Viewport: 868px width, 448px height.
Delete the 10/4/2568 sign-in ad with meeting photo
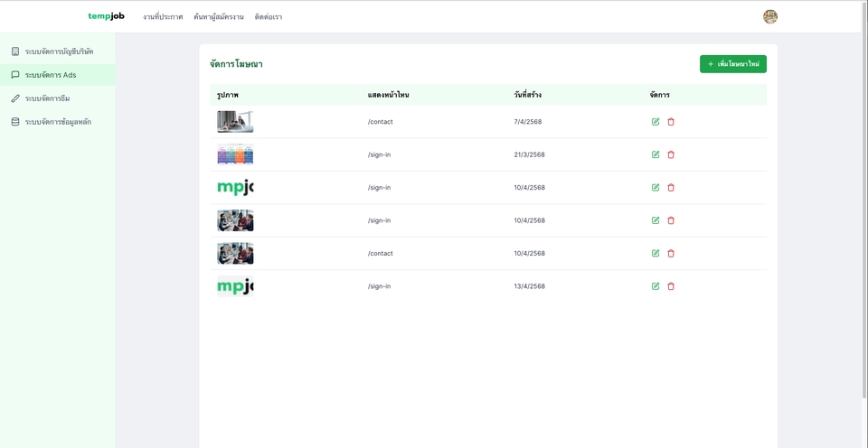click(671, 220)
